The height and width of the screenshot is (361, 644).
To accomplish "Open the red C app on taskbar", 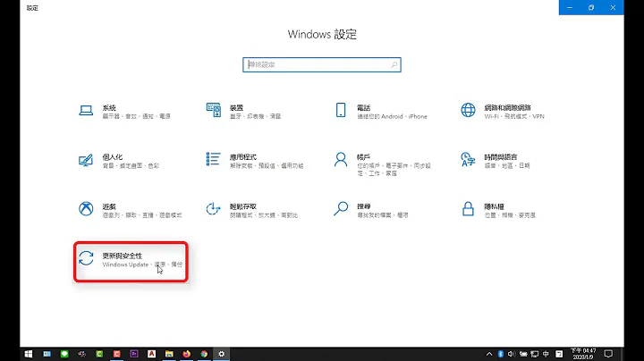I will pyautogui.click(x=116, y=354).
